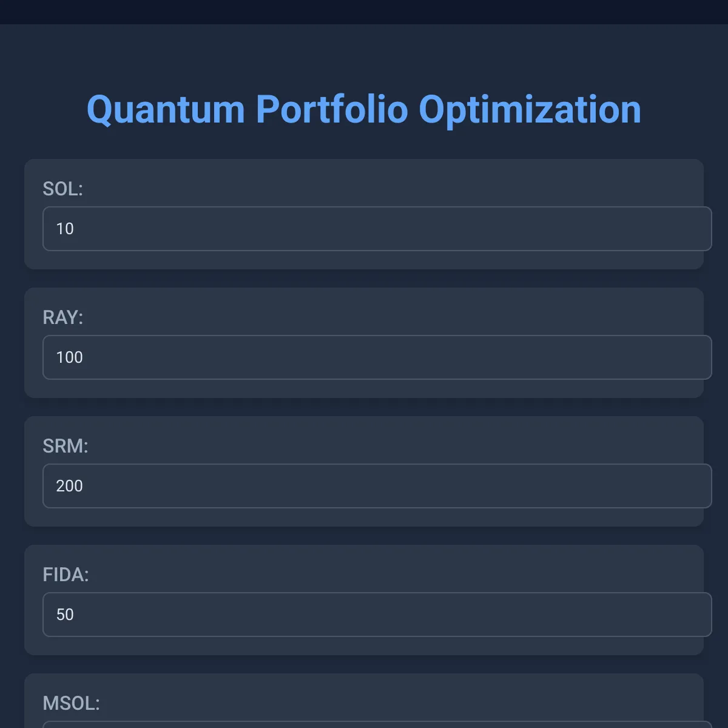Click the SRM label
The image size is (728, 728).
(x=64, y=446)
